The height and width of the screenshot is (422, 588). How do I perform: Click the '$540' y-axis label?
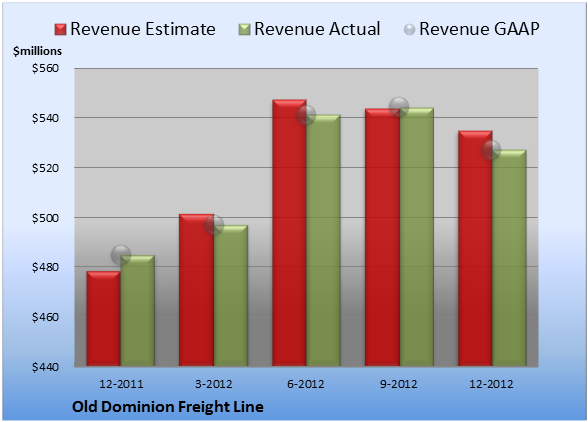point(45,118)
